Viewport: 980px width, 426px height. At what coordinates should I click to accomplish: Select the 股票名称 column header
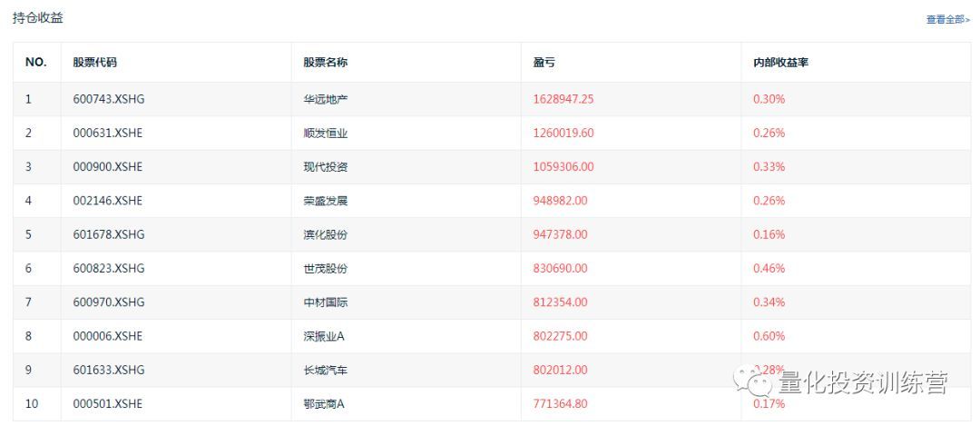326,63
